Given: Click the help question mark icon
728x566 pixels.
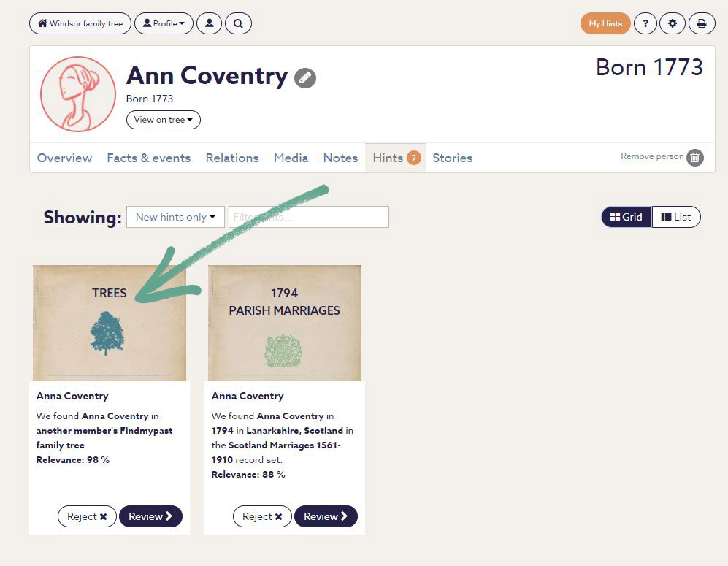Looking at the screenshot, I should tap(645, 23).
